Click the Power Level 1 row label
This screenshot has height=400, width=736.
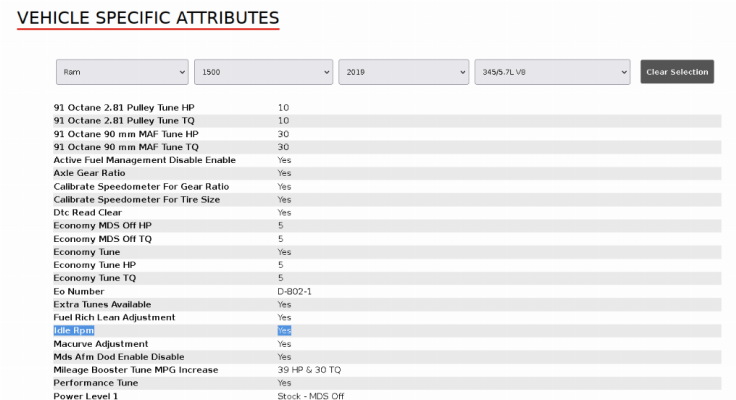point(85,396)
